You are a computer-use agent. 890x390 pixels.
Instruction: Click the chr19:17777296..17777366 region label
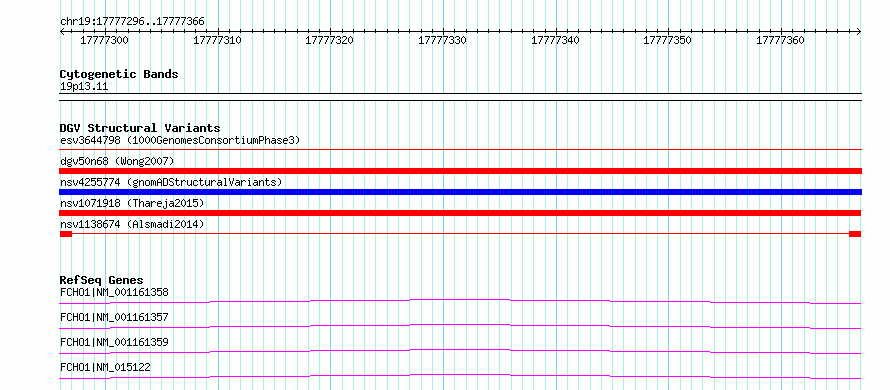point(132,22)
